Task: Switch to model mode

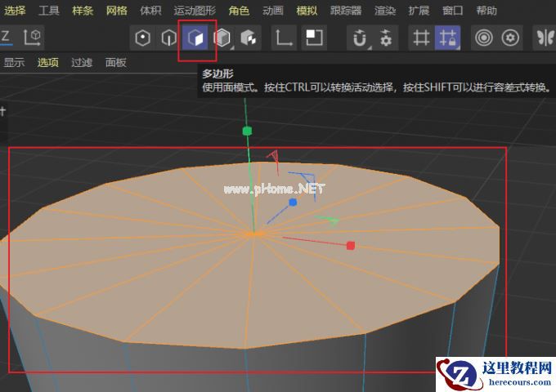Action: point(222,38)
